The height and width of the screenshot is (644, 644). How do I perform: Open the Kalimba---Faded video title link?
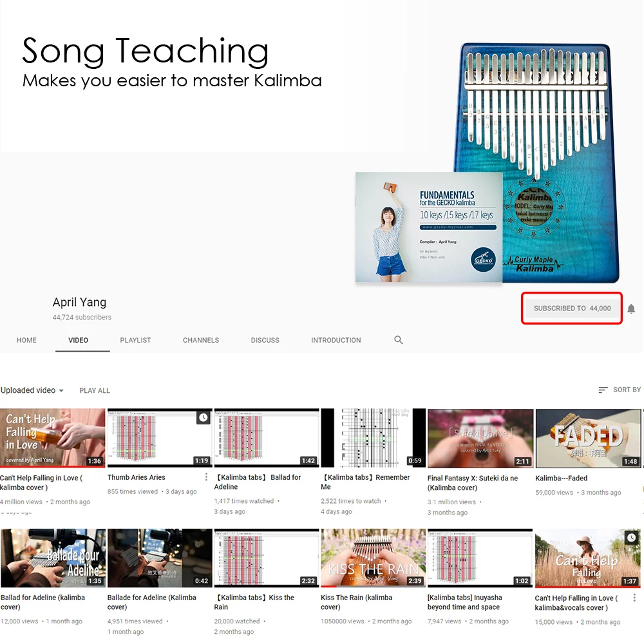561,478
